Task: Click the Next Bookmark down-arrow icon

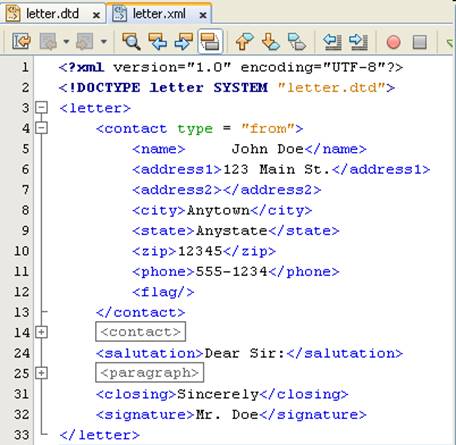Action: click(270, 42)
